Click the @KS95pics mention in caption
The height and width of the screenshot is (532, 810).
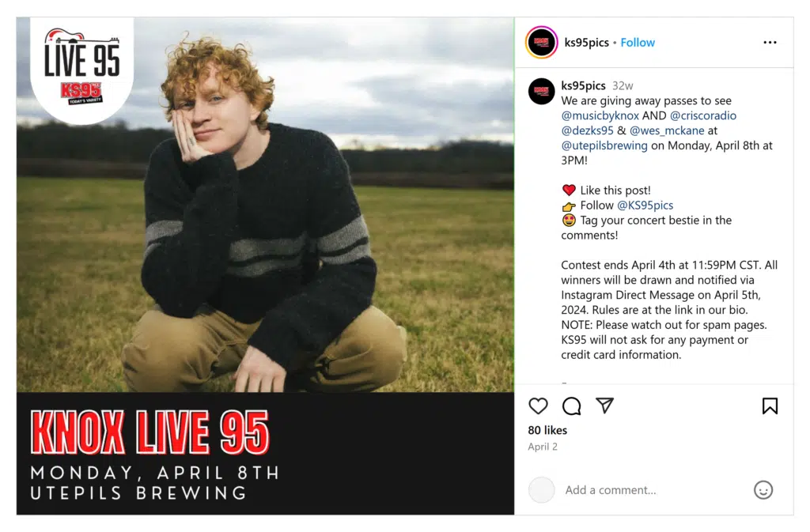click(645, 206)
